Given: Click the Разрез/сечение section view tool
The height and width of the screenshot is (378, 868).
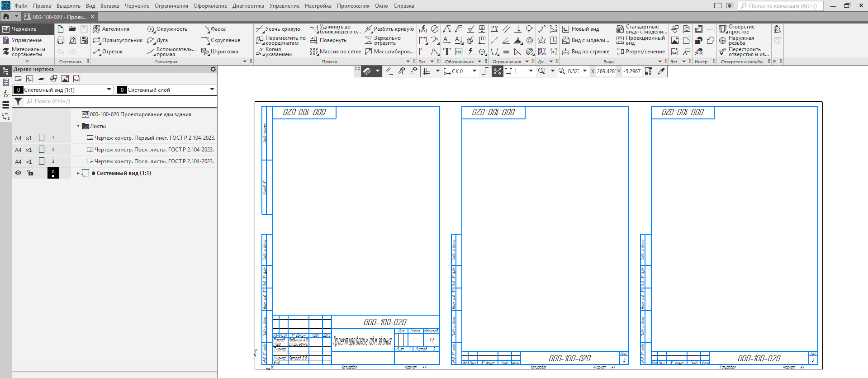Looking at the screenshot, I should click(640, 52).
